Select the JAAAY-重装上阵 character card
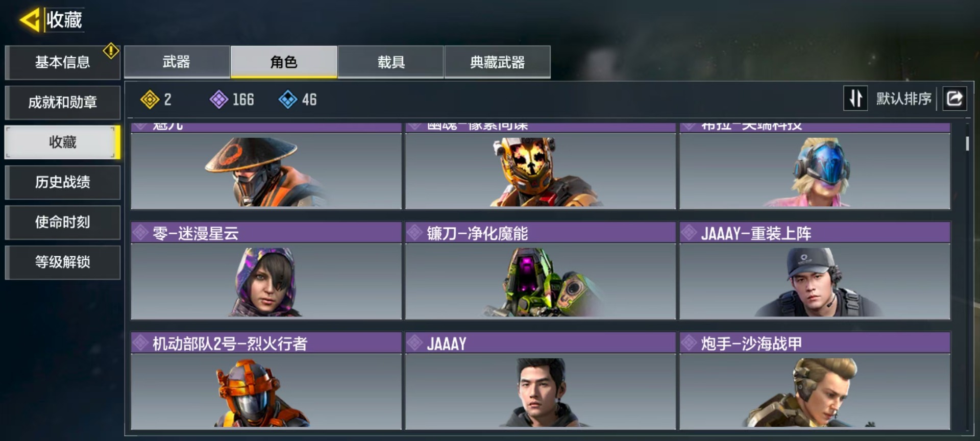Viewport: 980px width, 441px height. click(x=815, y=271)
